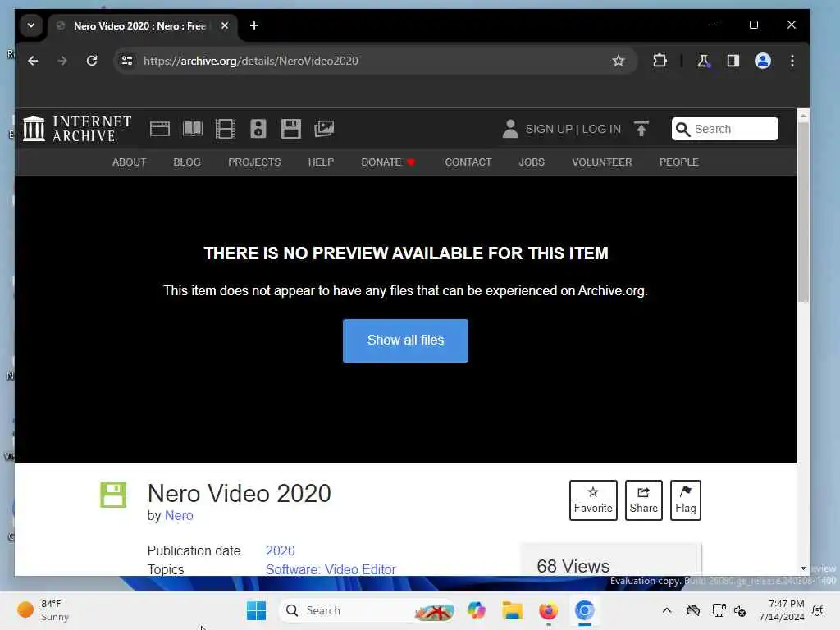The width and height of the screenshot is (840, 630).
Task: Open the Chrome profile avatar
Action: click(763, 61)
